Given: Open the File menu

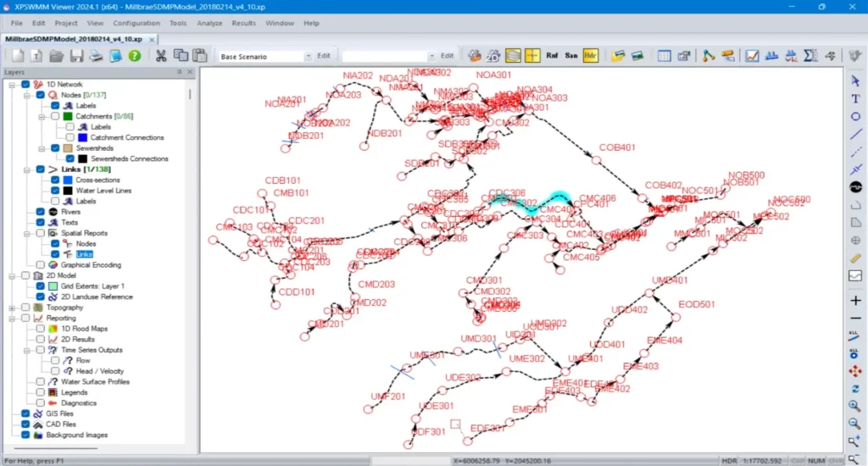Looking at the screenshot, I should (x=17, y=23).
